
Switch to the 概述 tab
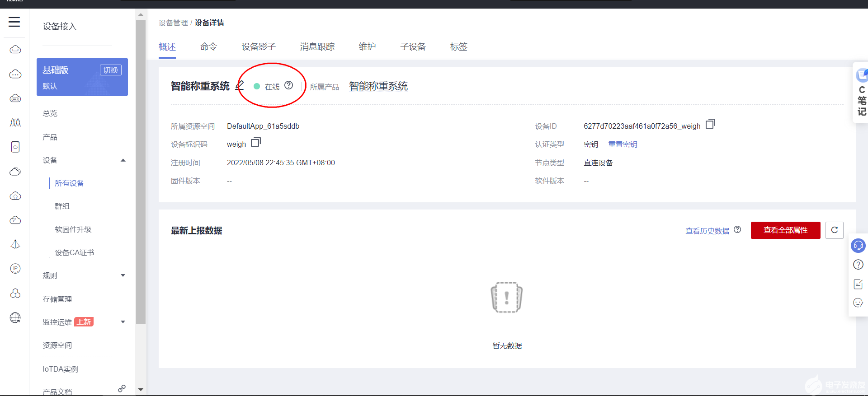(x=167, y=47)
